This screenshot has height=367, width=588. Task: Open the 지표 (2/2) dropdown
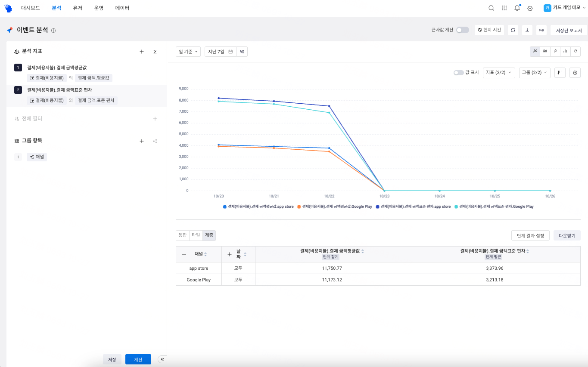499,73
